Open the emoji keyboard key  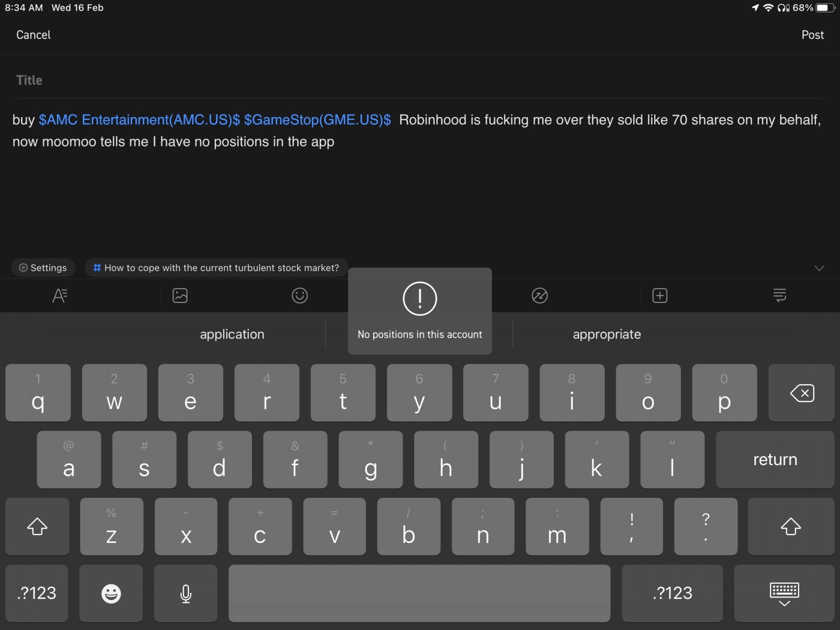tap(111, 593)
